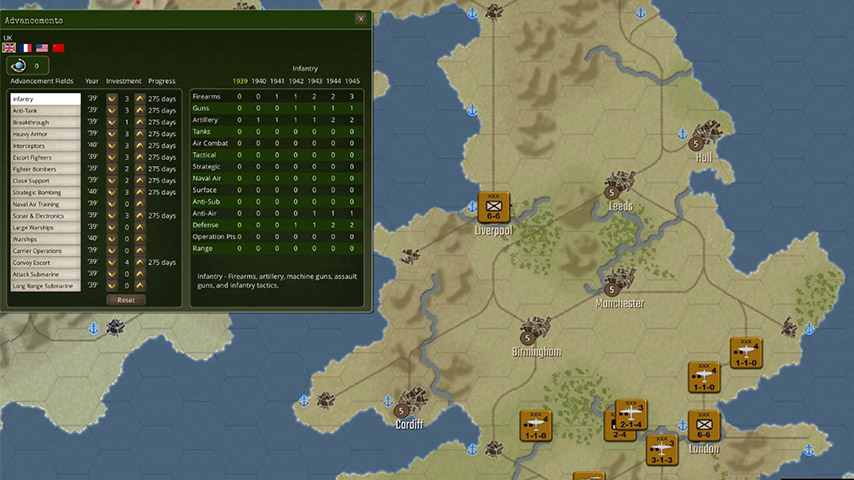The width and height of the screenshot is (854, 480).
Task: Click the Firearms row label
Action: 206,96
